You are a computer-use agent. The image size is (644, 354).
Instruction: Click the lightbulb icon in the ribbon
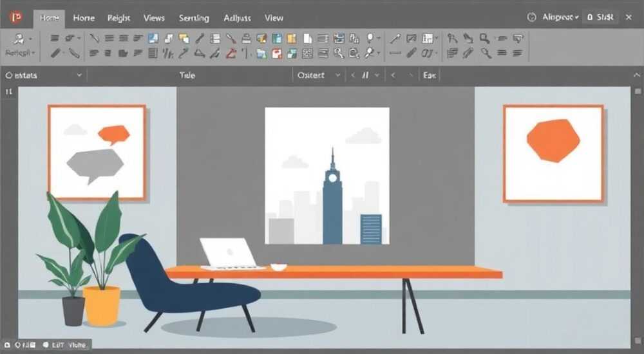coord(370,38)
